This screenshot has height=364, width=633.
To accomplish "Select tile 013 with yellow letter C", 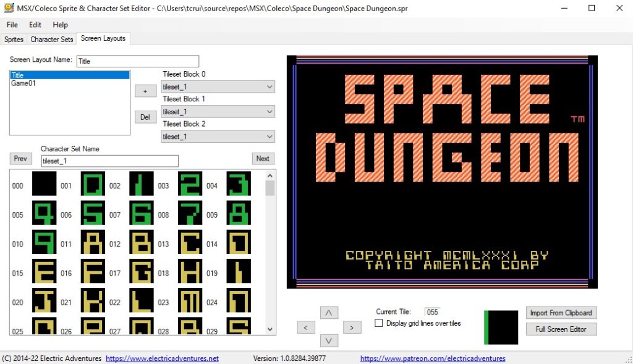I will (x=190, y=242).
